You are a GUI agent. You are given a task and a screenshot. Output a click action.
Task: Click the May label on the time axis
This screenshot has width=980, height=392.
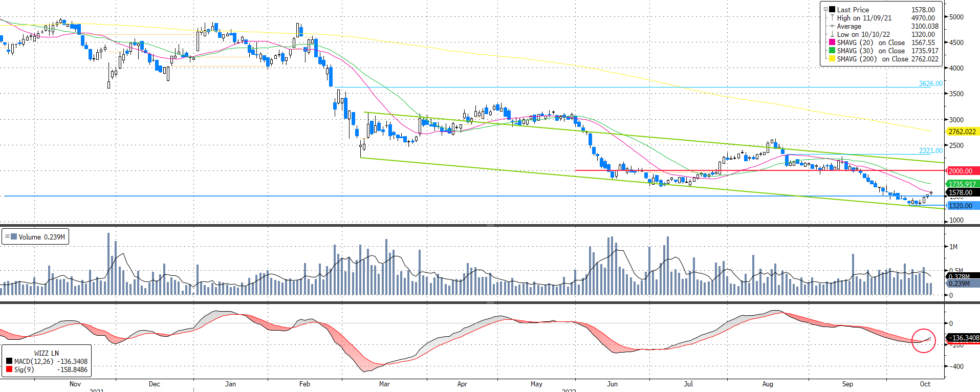click(536, 384)
